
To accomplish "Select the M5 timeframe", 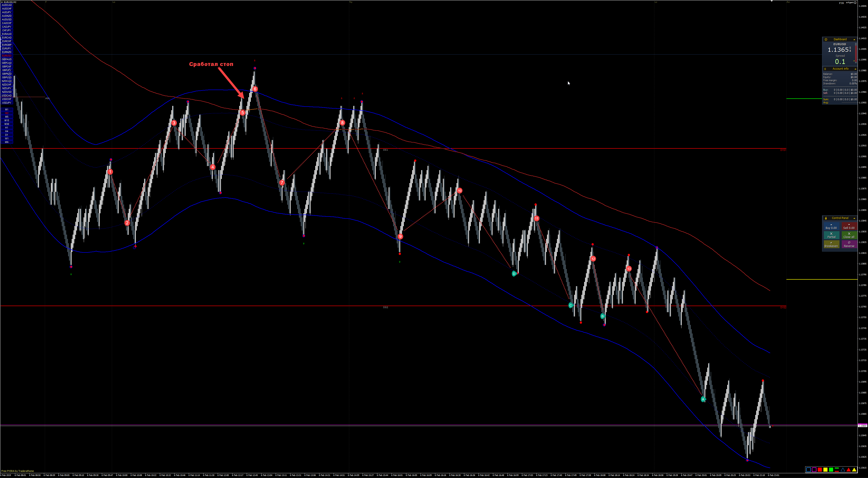I will coord(7,117).
